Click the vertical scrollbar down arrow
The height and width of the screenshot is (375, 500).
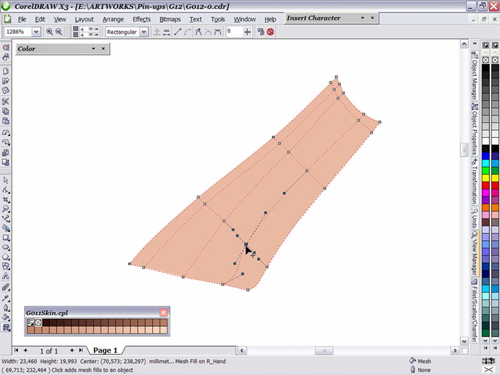tap(464, 341)
